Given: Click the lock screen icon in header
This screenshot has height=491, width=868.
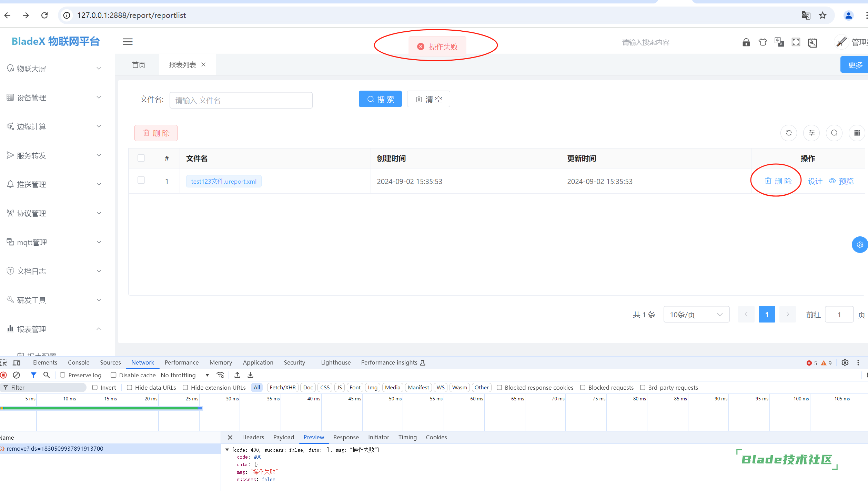Looking at the screenshot, I should (746, 42).
